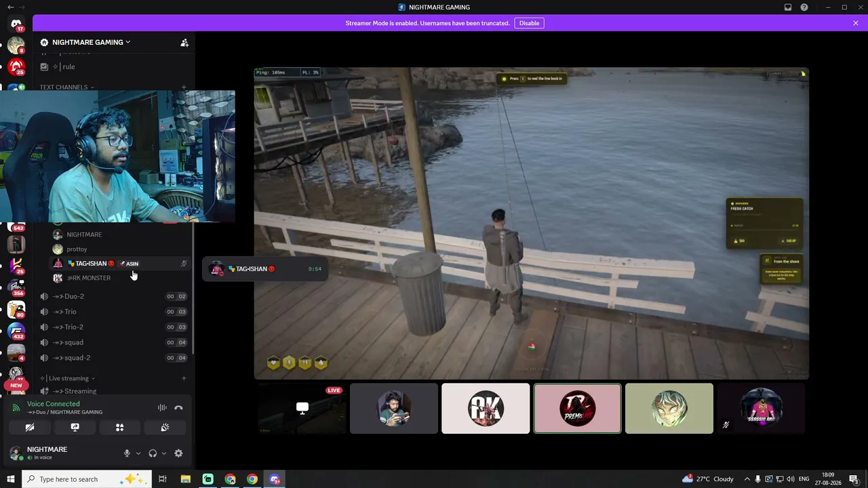Select the RK avatar participant tile
The height and width of the screenshot is (488, 868).
486,408
